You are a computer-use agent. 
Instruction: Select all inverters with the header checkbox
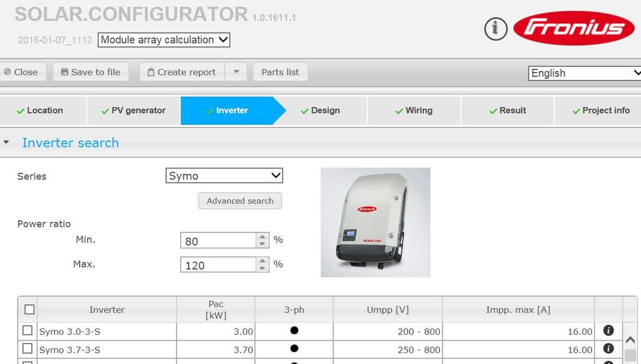point(29,309)
